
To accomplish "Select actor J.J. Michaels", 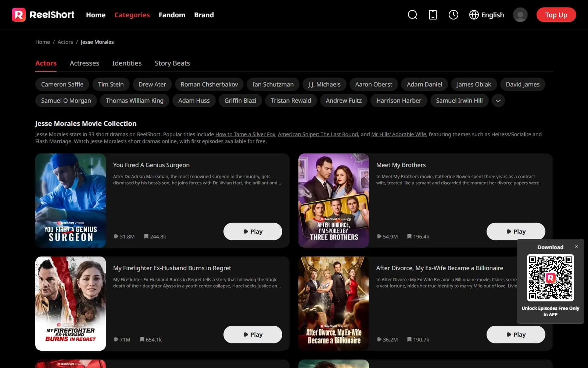I will [324, 84].
